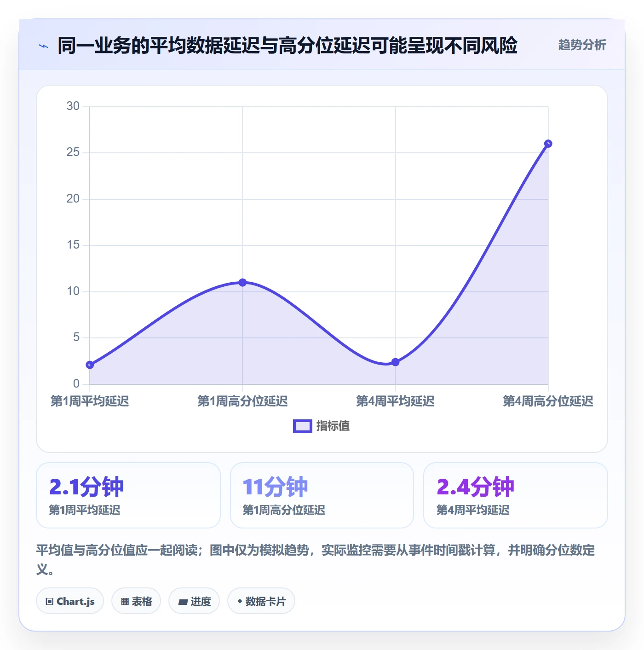Click the 第1周平均延迟 caption under 2.1分钟
The image size is (644, 650).
click(85, 510)
